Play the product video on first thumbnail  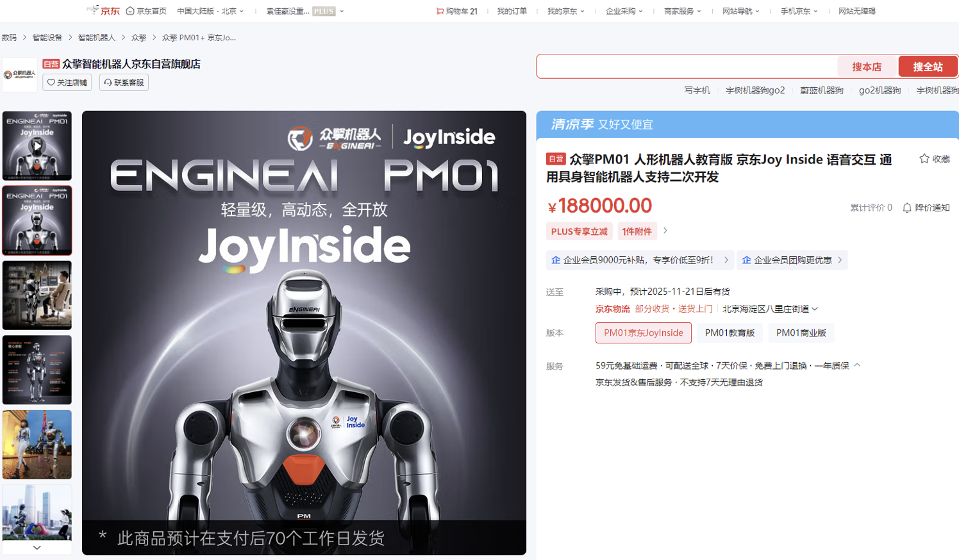pyautogui.click(x=37, y=146)
